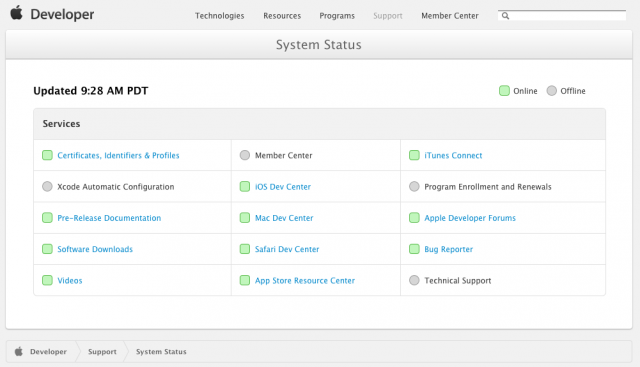
Task: Click green status icon for Software Downloads
Action: pos(47,249)
